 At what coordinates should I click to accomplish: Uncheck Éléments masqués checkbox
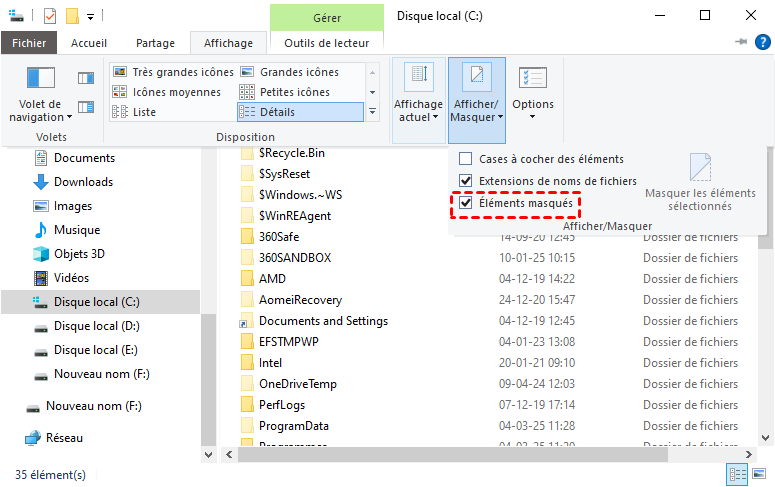coord(466,203)
